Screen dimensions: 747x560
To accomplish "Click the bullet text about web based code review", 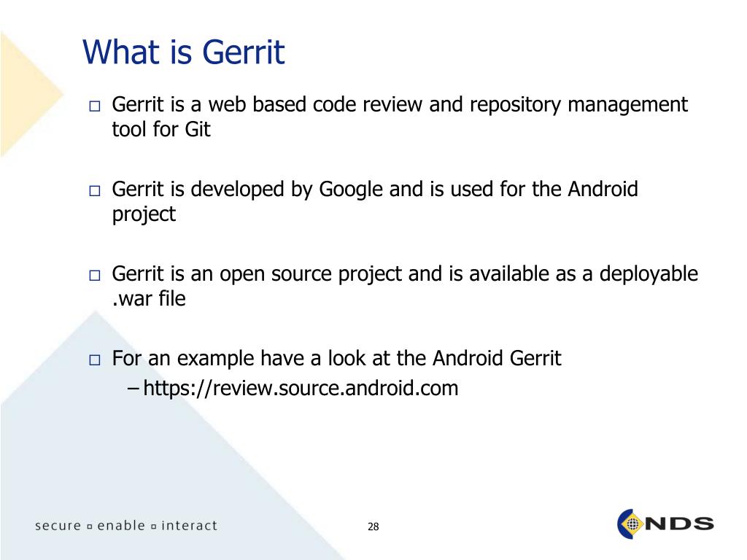I will pos(400,117).
